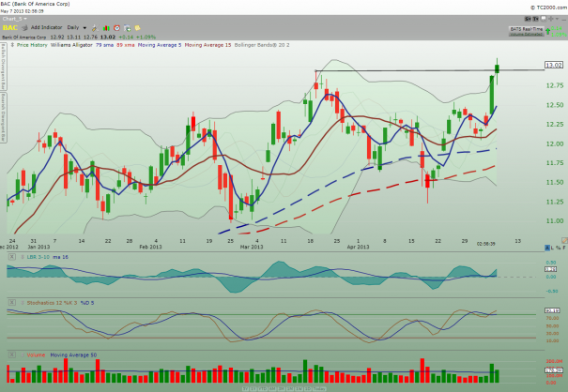Select the Moving Average 15 label
Viewport: 568px width, 392px height.
(x=207, y=45)
